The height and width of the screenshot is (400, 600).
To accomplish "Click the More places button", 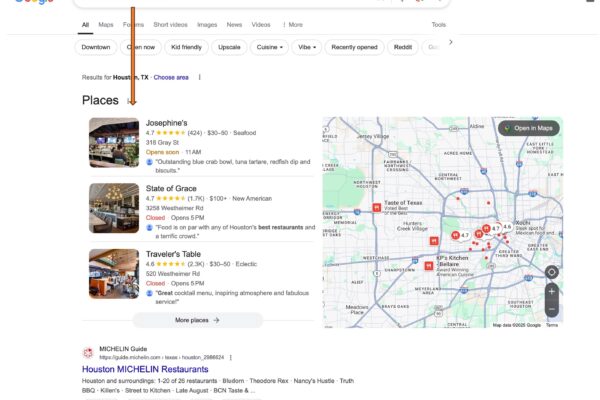I will coord(197,320).
